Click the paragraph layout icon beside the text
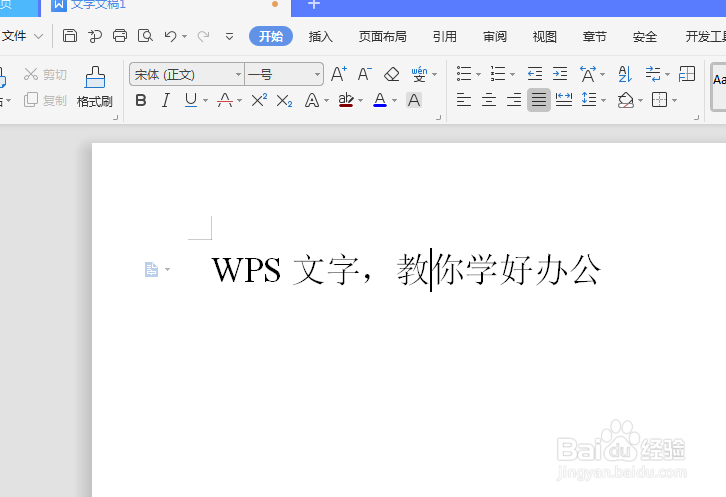The height and width of the screenshot is (497, 726). pos(151,269)
